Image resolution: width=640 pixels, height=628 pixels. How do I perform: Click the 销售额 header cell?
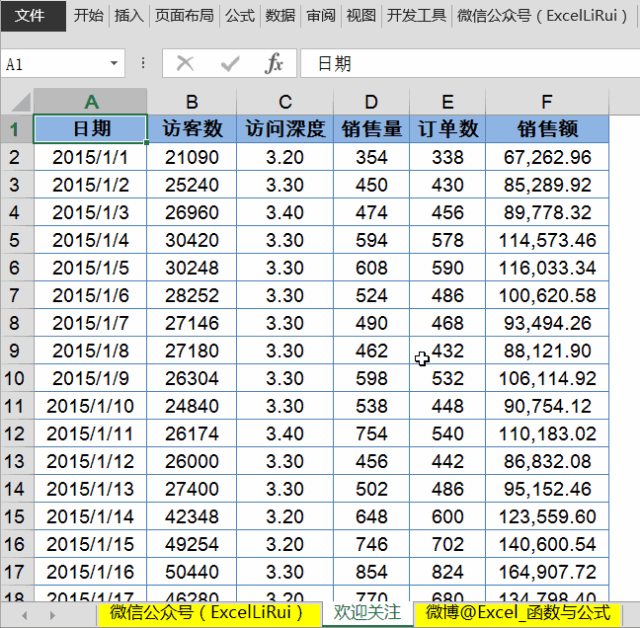pyautogui.click(x=547, y=129)
